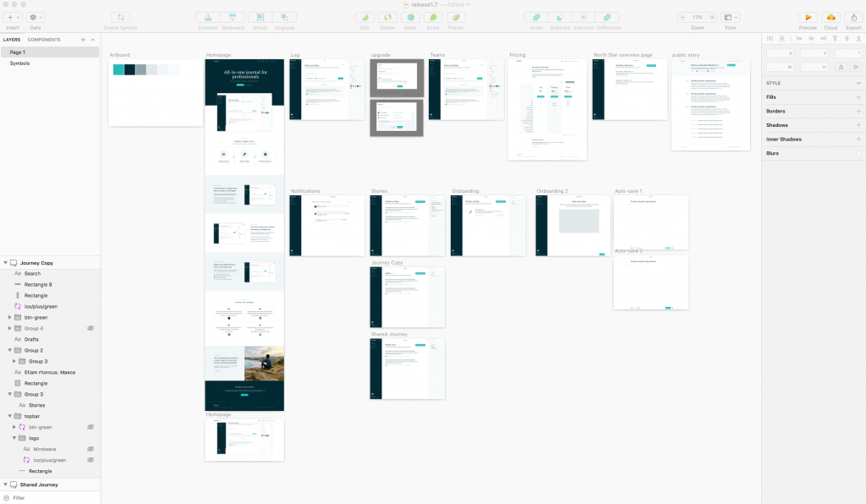
Task: Click the Cloud sync toolbar icon
Action: click(830, 17)
